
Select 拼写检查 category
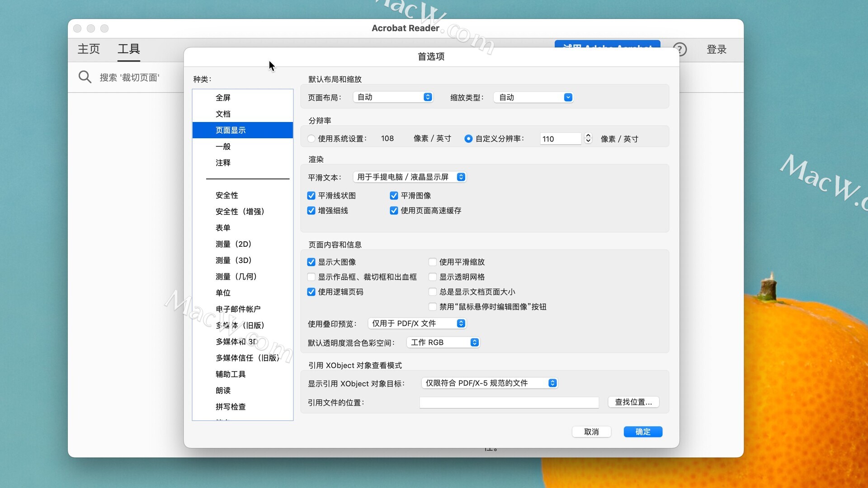pyautogui.click(x=243, y=407)
